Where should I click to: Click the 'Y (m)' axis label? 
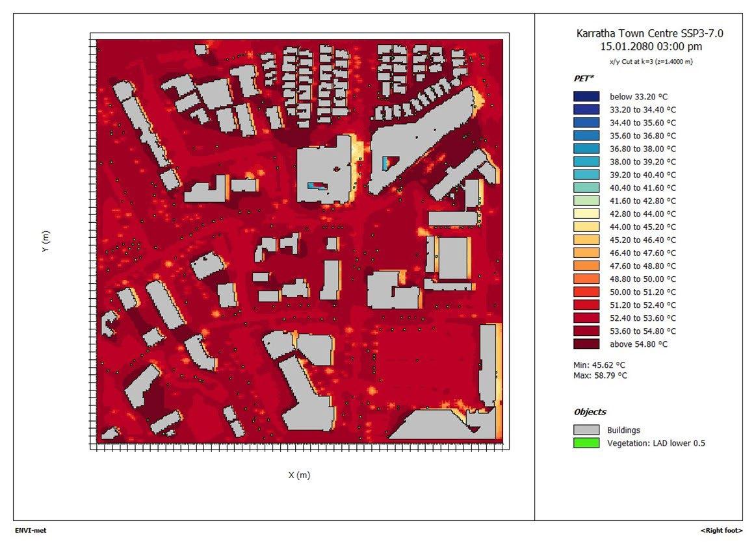[x=46, y=241]
